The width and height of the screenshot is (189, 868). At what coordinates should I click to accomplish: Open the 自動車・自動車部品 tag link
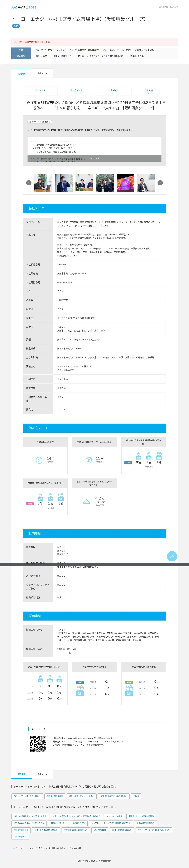[55, 796]
